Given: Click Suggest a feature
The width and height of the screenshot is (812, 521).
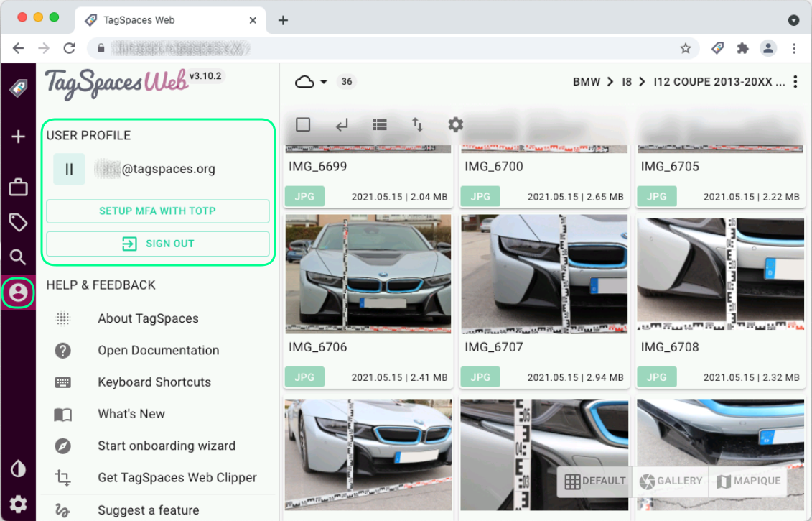Looking at the screenshot, I should [148, 510].
